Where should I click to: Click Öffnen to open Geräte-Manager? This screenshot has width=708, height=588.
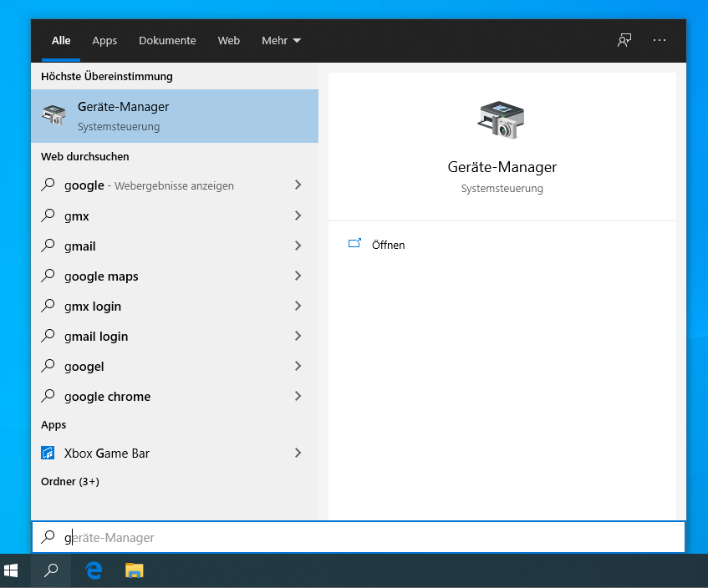point(388,245)
